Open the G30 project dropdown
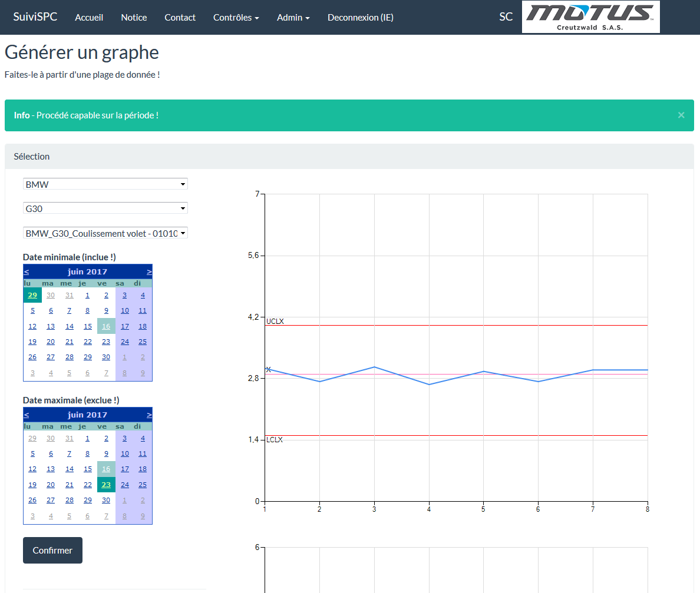This screenshot has height=593, width=700. pyautogui.click(x=105, y=208)
